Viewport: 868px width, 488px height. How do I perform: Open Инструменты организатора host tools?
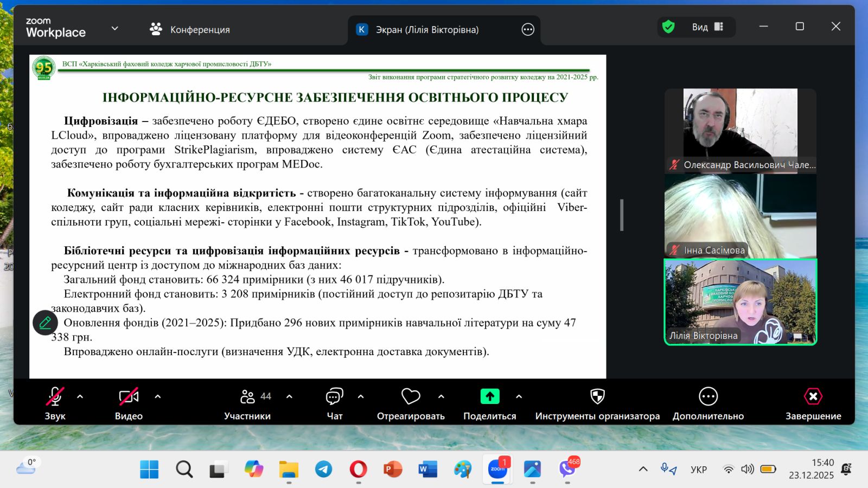click(597, 397)
